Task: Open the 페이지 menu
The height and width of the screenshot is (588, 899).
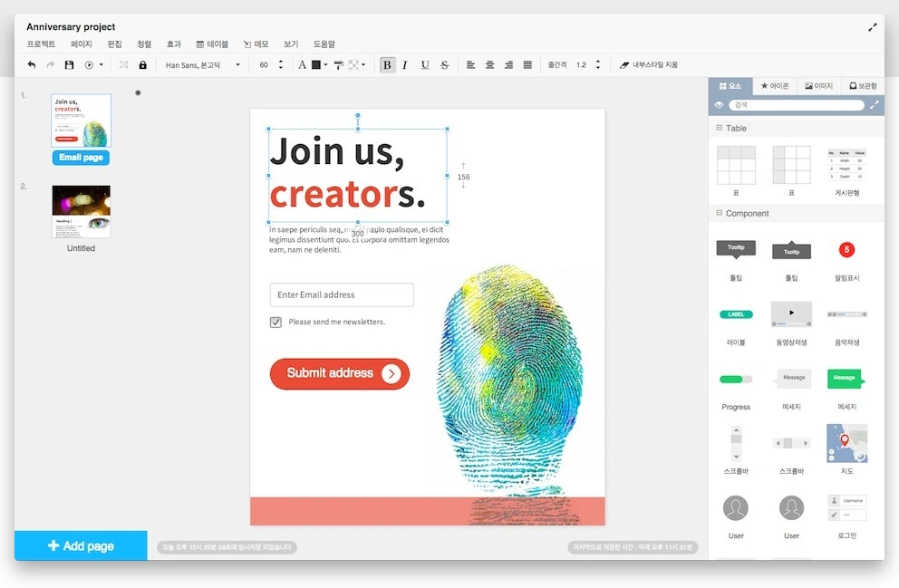Action: tap(82, 44)
